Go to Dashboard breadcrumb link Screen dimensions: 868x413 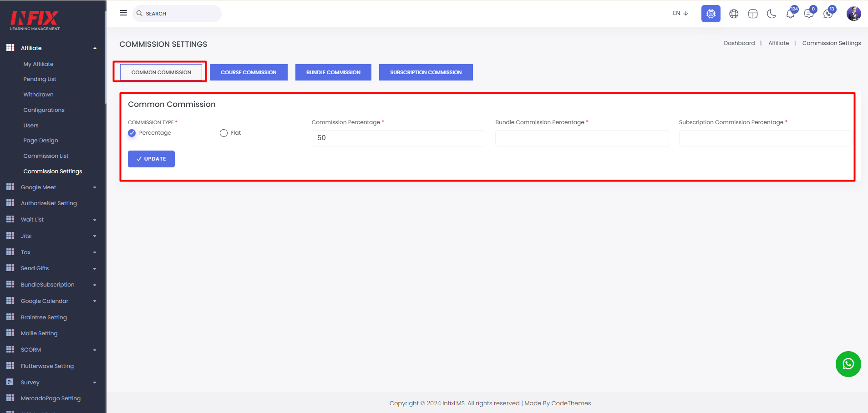[x=739, y=43]
